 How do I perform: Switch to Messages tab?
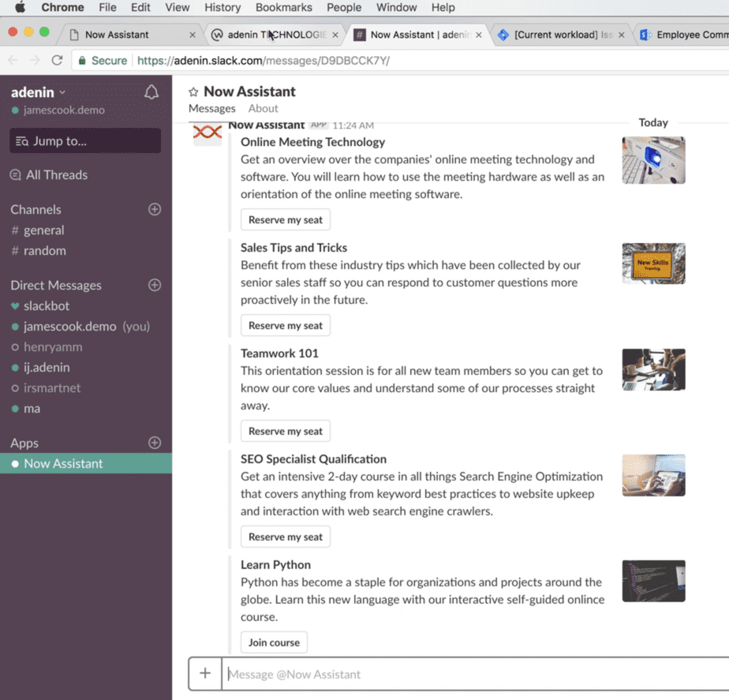(212, 108)
